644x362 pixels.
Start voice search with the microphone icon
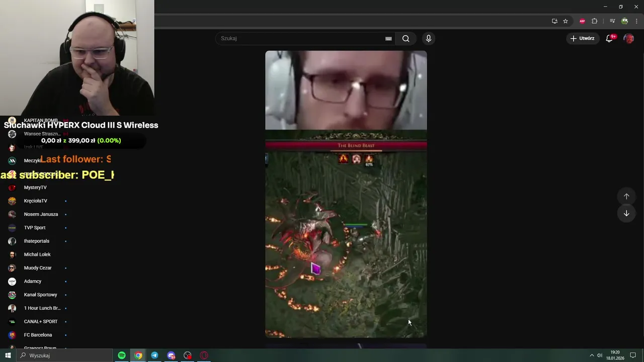tap(429, 38)
